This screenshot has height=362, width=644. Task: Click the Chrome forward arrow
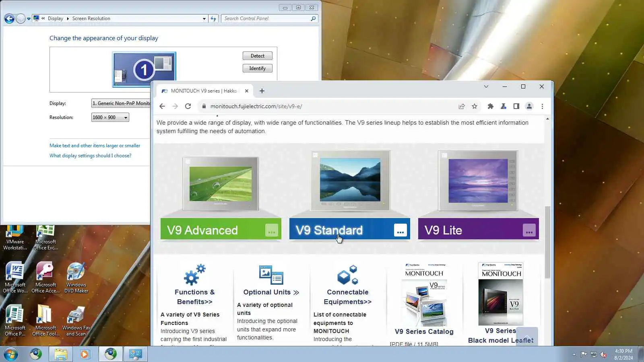[175, 106]
